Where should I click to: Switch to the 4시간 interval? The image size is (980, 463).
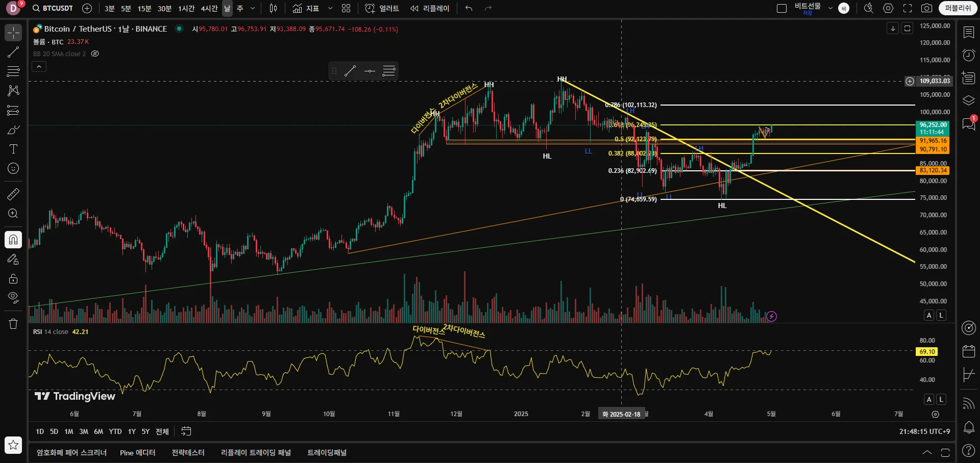tap(209, 8)
